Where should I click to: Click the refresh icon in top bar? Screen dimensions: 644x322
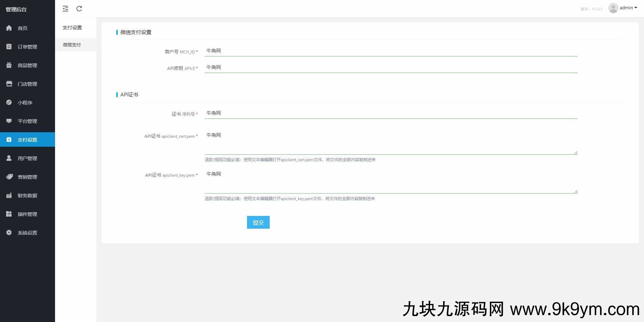point(79,9)
